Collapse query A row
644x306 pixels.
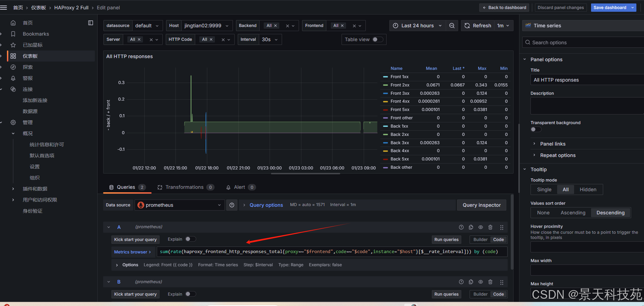(x=109, y=227)
